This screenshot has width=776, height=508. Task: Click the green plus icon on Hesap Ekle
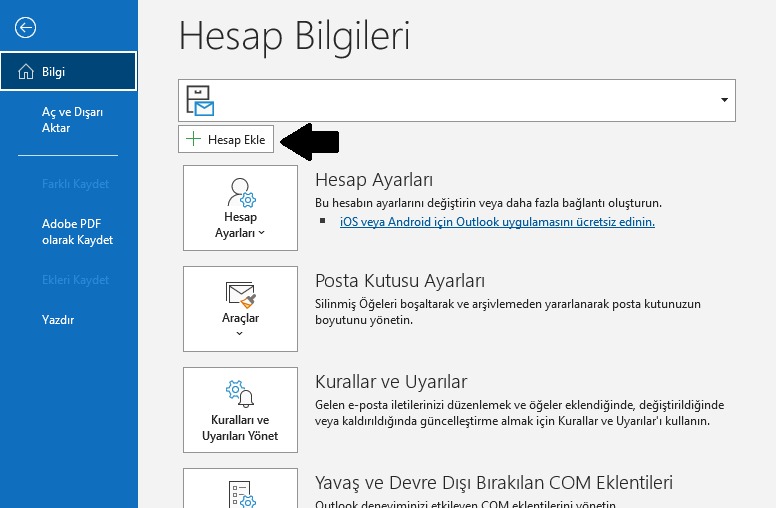click(x=193, y=139)
